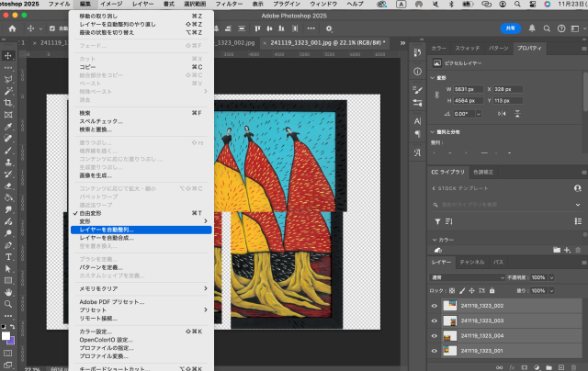Select the Type tool
The height and width of the screenshot is (371, 588).
pos(8,256)
